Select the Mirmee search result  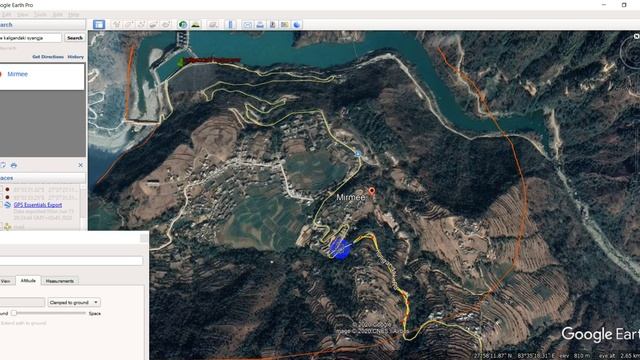pos(18,74)
